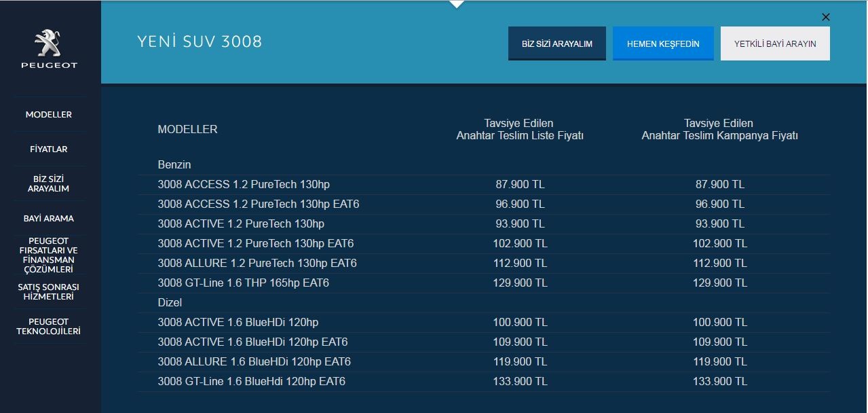The image size is (868, 413).
Task: Click the Benzin section label
Action: tap(174, 165)
